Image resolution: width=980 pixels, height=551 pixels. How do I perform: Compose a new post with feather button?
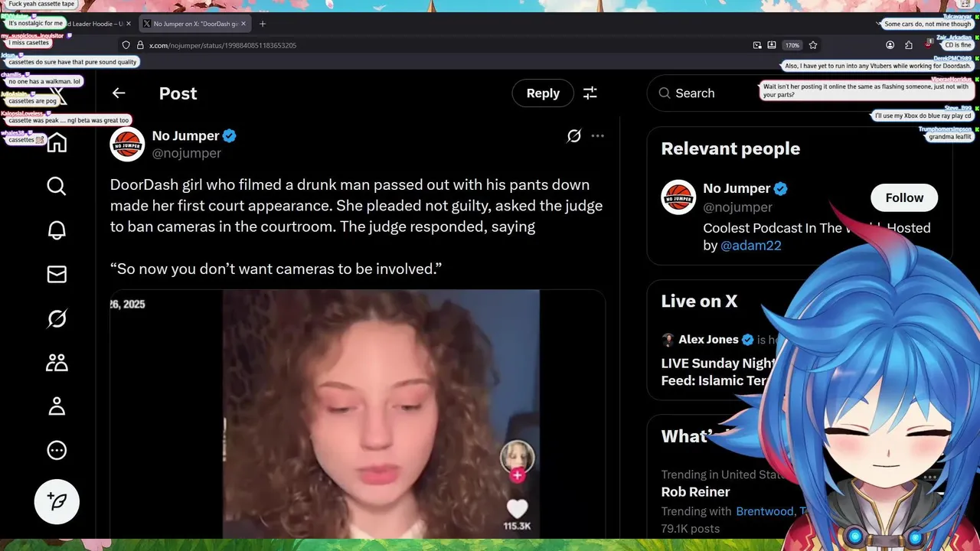point(57,501)
